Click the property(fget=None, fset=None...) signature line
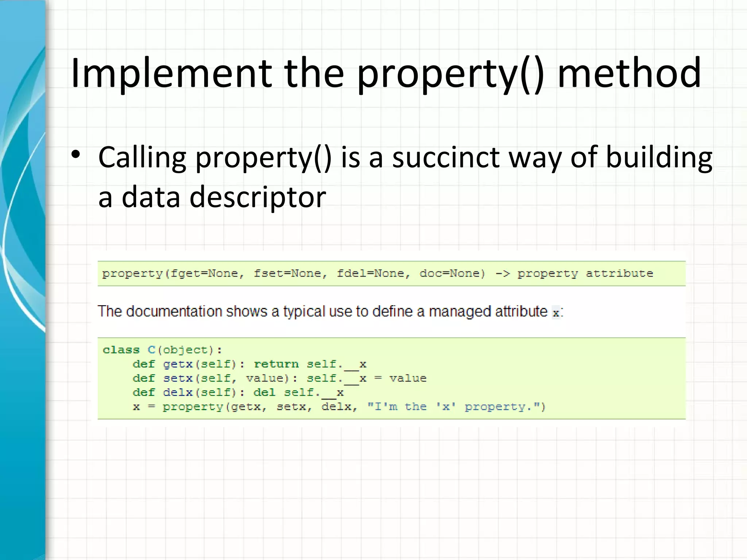Viewport: 747px width, 560px height. tap(378, 273)
